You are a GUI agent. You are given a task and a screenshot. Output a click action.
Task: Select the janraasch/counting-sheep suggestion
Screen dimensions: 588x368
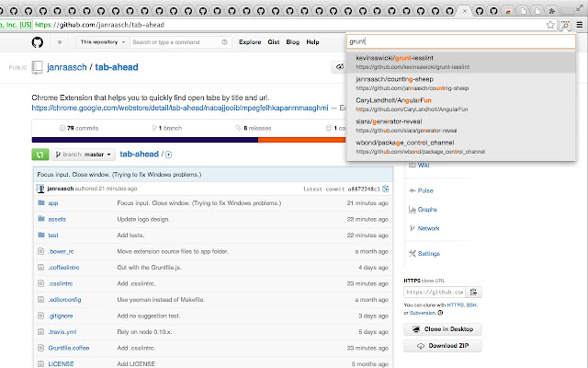pyautogui.click(x=461, y=84)
